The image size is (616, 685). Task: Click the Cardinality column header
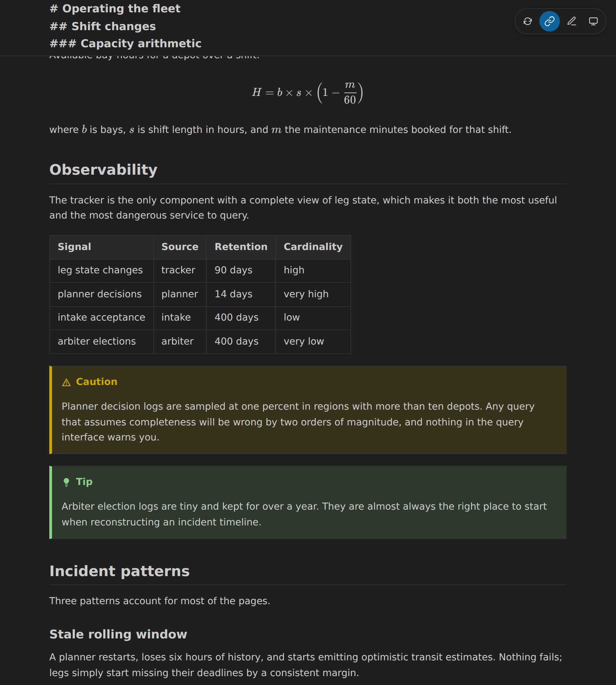[x=313, y=247]
